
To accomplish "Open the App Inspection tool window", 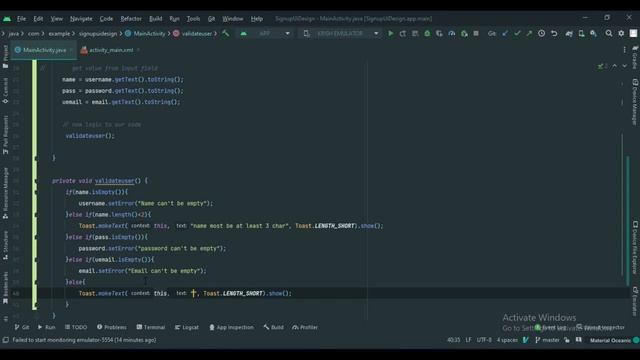I will [x=231, y=327].
